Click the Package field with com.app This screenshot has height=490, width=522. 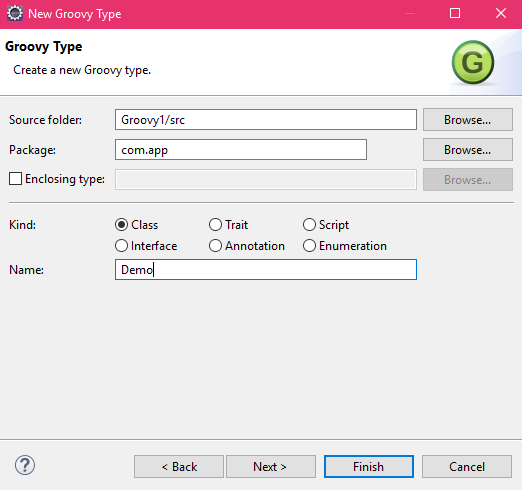241,150
